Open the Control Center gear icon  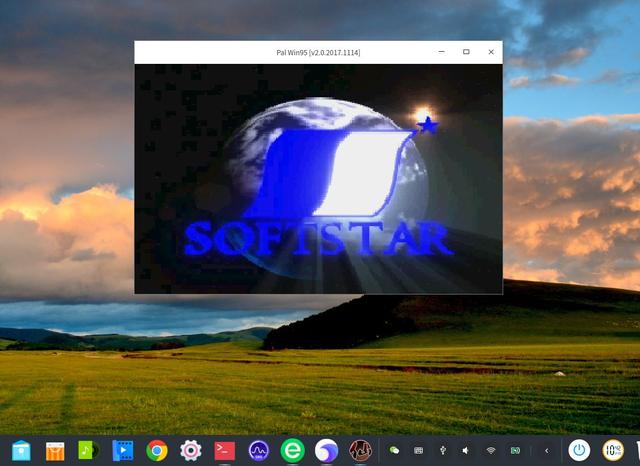tap(191, 450)
